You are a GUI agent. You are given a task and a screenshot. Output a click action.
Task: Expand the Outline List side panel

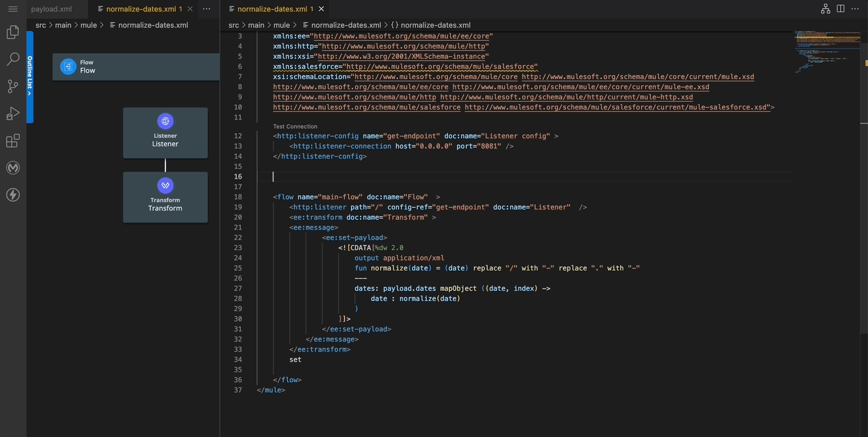coord(30,77)
